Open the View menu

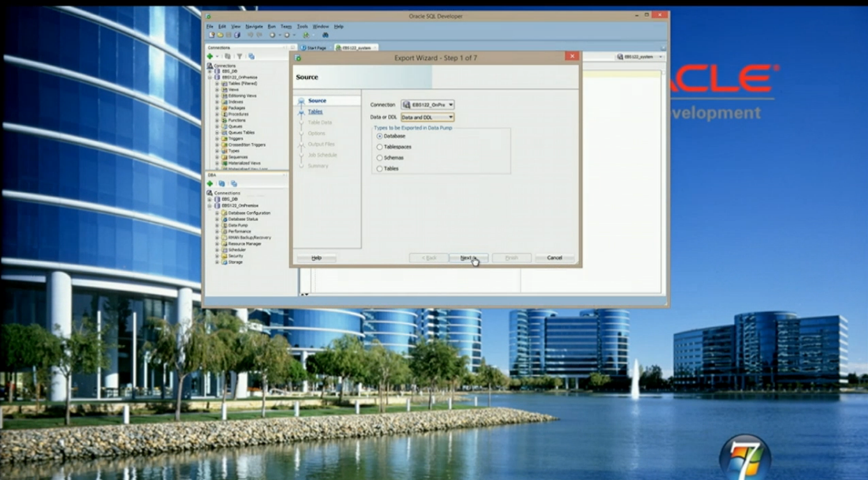(236, 26)
